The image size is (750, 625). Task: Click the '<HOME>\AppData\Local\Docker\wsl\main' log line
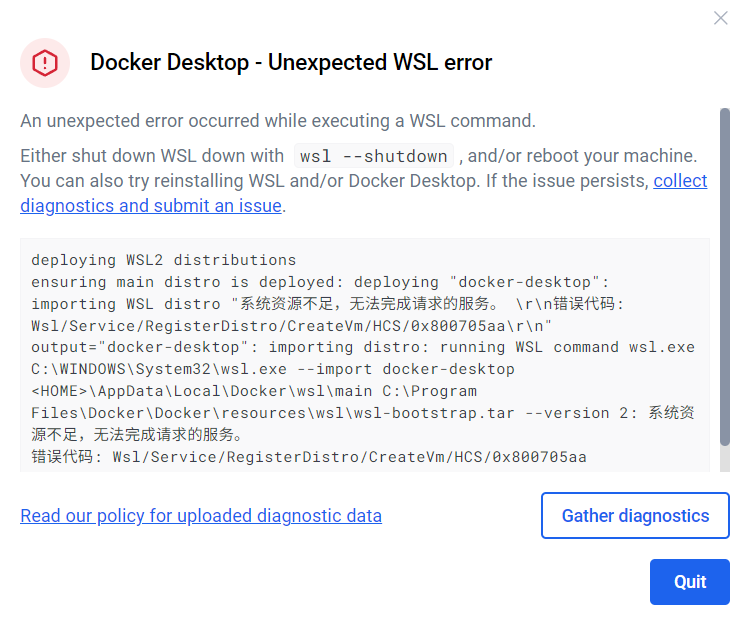point(254,391)
